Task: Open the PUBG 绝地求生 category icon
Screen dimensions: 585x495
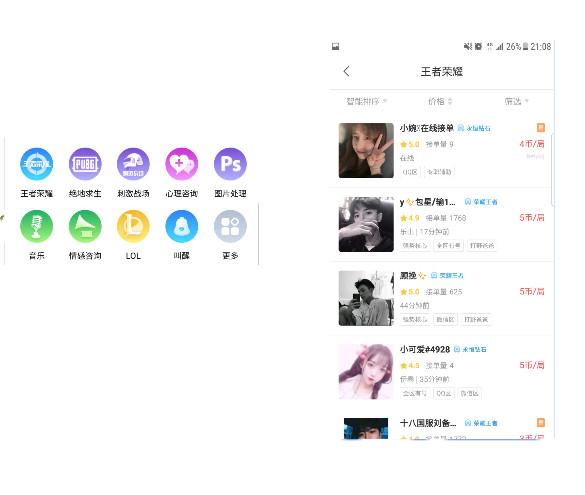Action: [x=85, y=164]
